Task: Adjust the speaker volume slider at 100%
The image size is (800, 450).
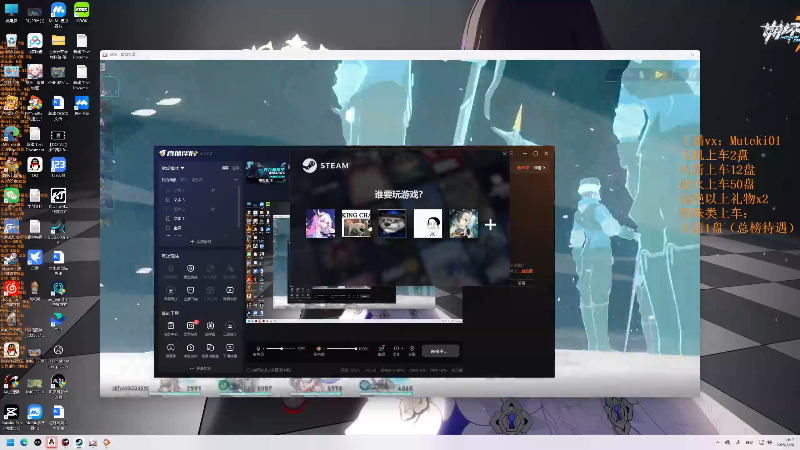Action: point(341,348)
